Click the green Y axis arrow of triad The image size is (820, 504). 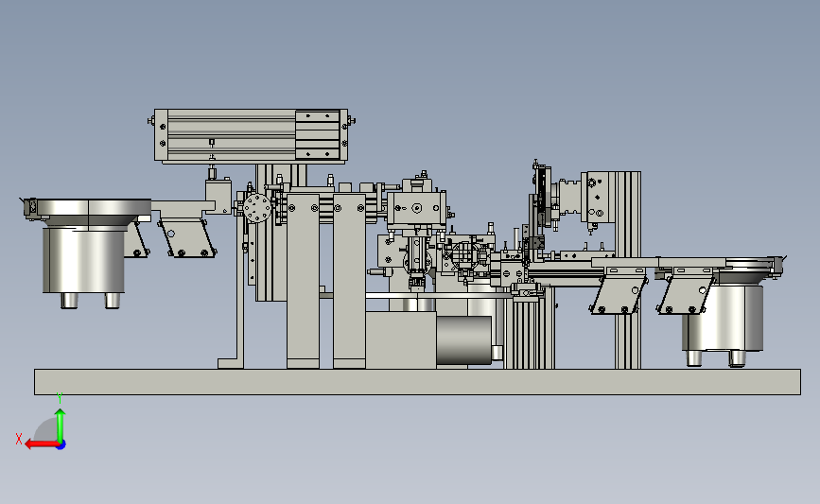point(61,425)
